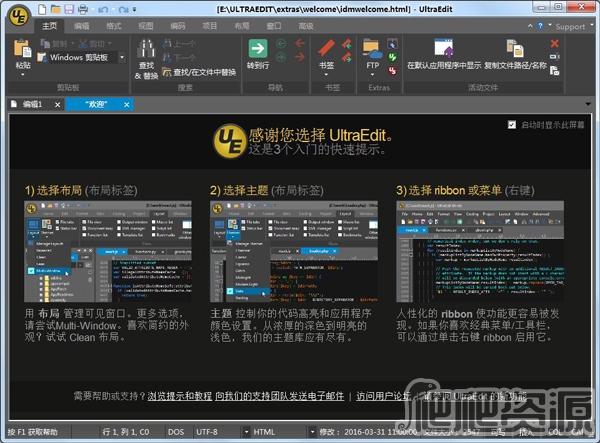Click the 复制 copy icon in clipboard group
Screen dimensions: 600x443
point(45,44)
